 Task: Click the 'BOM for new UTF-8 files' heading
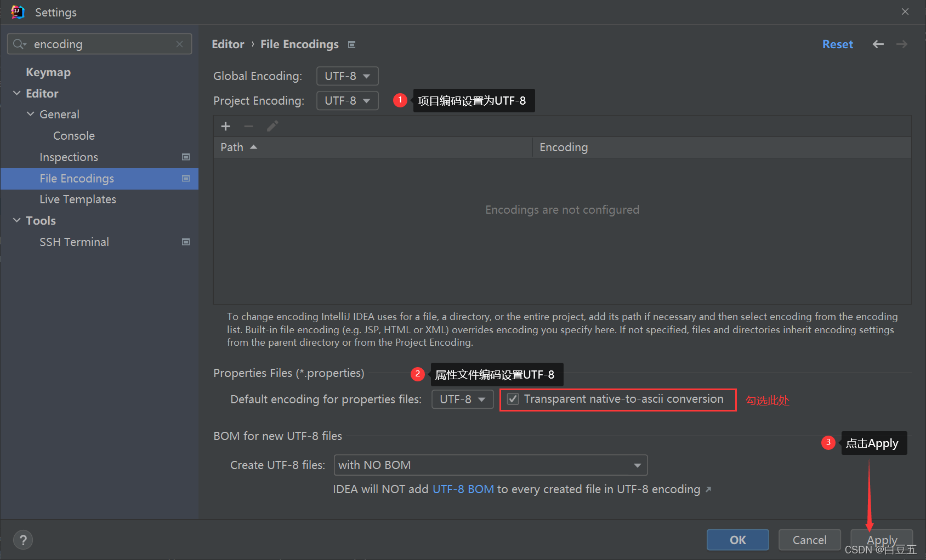[x=277, y=436]
